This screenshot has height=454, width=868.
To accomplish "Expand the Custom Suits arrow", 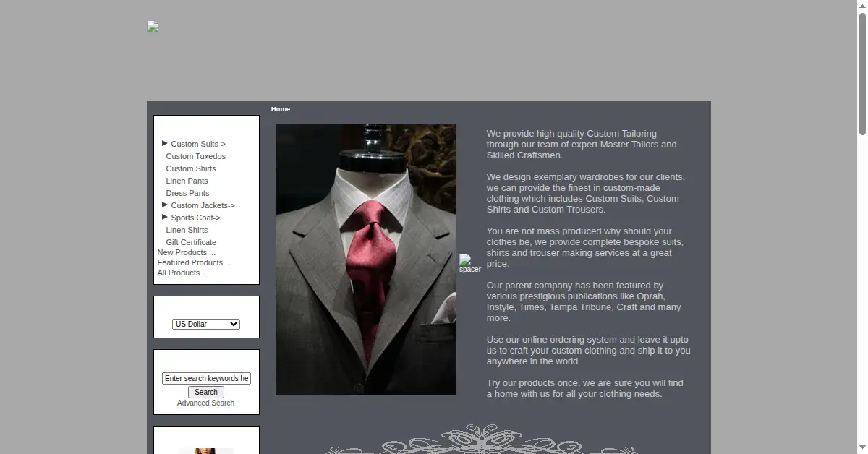I will (165, 143).
